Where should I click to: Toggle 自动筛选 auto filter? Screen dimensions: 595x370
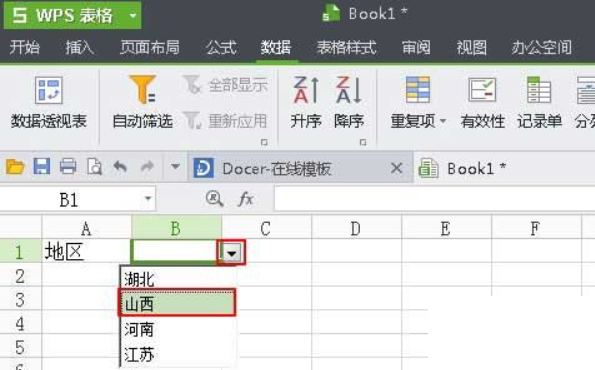(143, 102)
